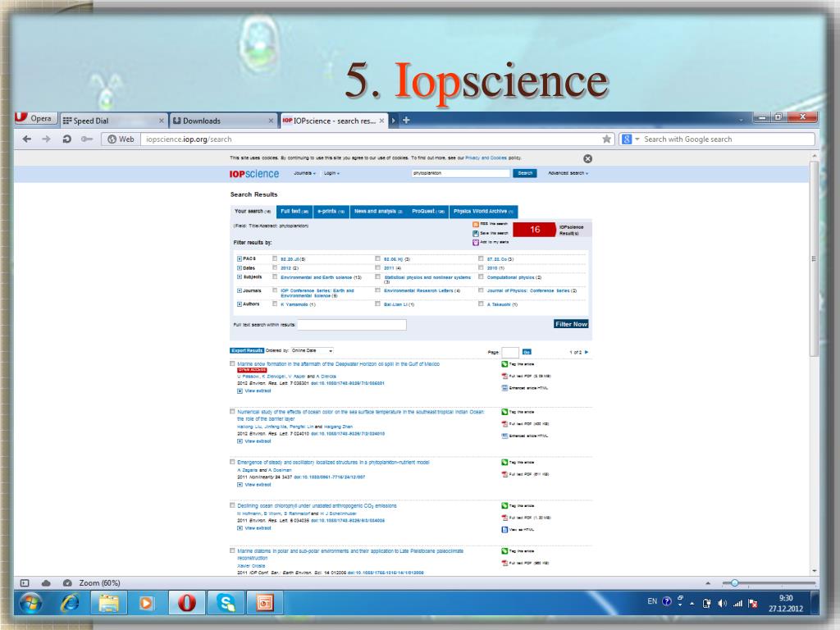Expand the Subjects filter group
The height and width of the screenshot is (630, 840).
click(x=240, y=277)
